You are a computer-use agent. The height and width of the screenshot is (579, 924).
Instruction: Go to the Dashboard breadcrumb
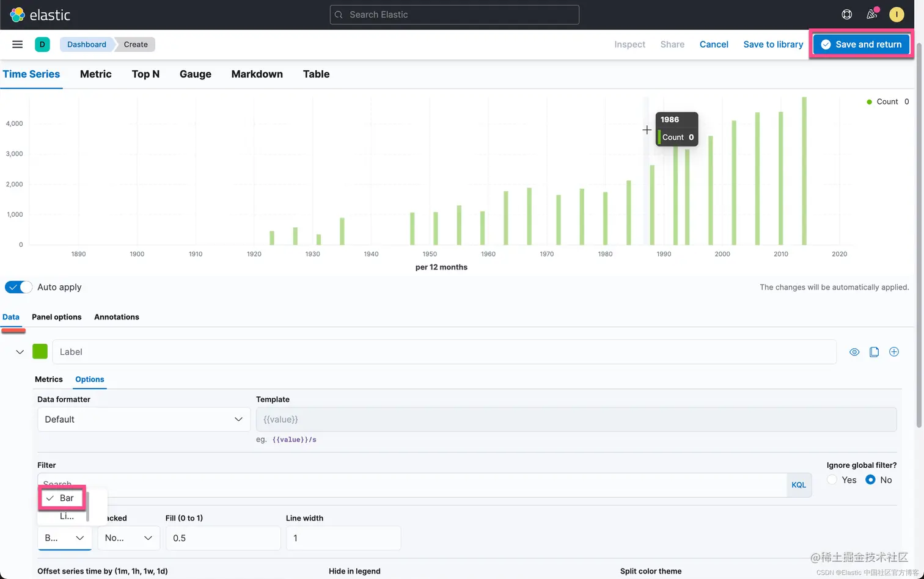(x=87, y=44)
